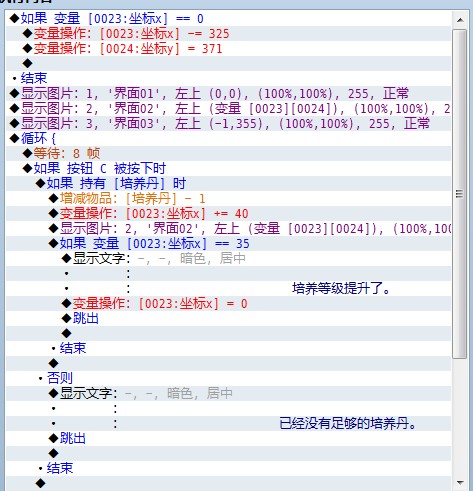
Task: Select the '结束' row below 坐标y = 371
Action: pos(229,79)
